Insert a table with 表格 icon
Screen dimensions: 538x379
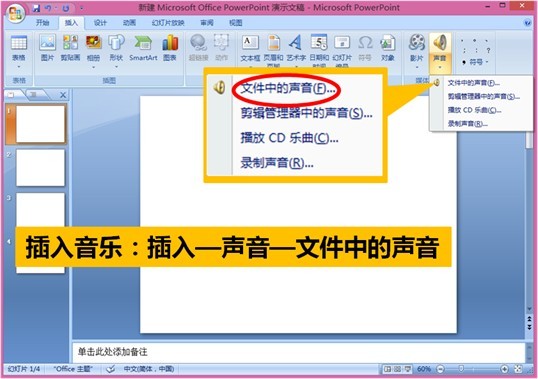[x=19, y=50]
